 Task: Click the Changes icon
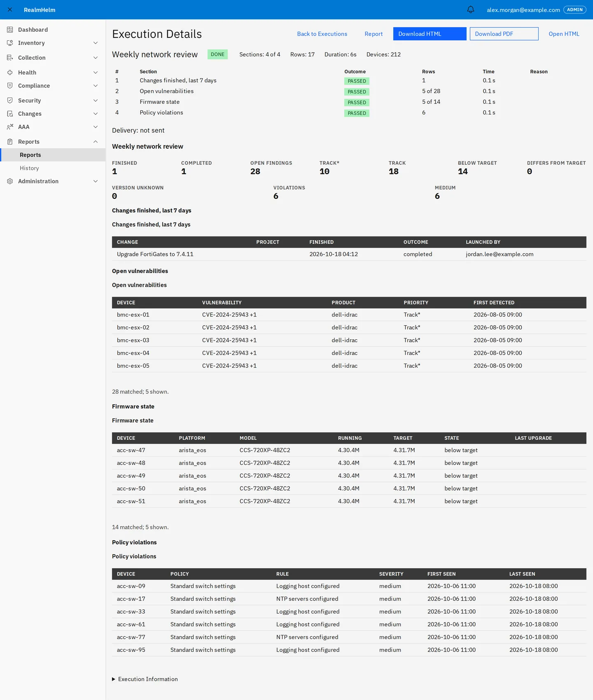coord(10,114)
